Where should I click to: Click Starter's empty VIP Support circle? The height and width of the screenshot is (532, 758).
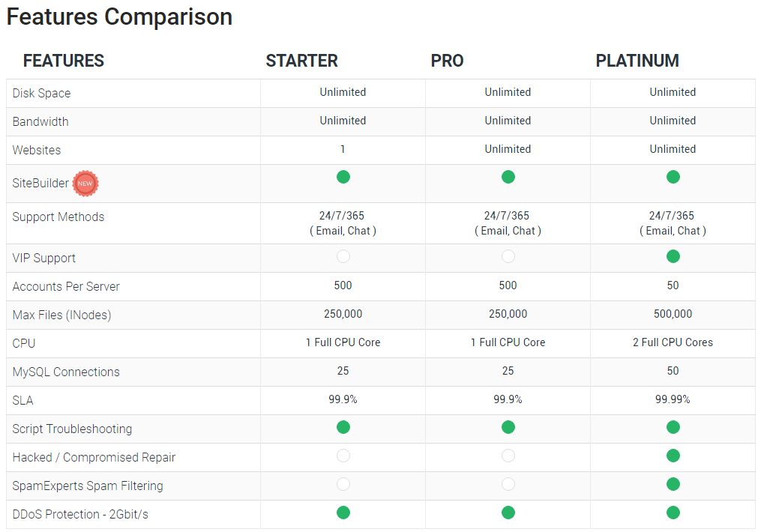coord(343,256)
